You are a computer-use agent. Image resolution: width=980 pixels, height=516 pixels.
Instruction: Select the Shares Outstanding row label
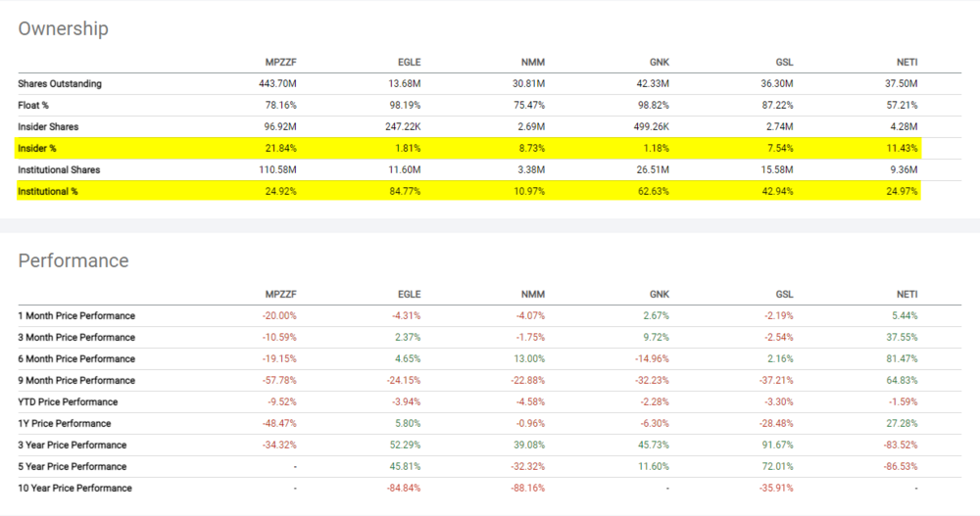(59, 84)
